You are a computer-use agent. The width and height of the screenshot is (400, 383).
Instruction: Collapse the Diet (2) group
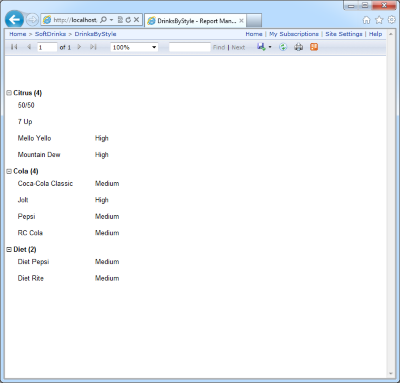9,250
